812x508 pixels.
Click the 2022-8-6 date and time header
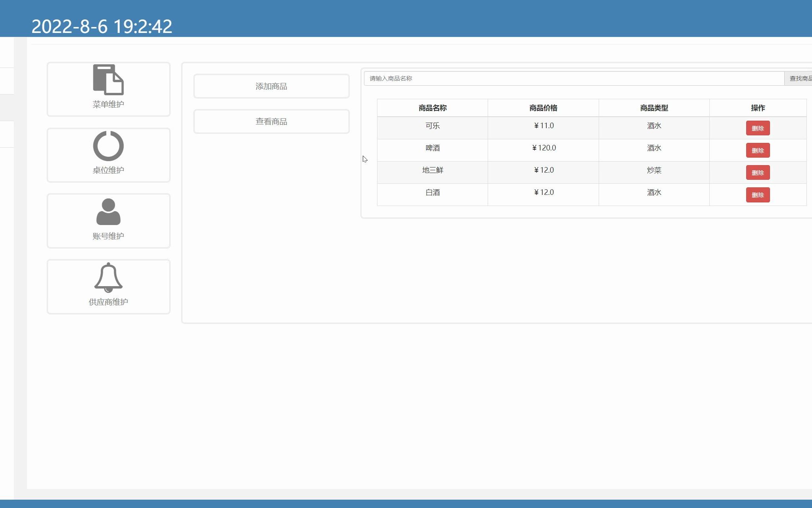pos(102,27)
